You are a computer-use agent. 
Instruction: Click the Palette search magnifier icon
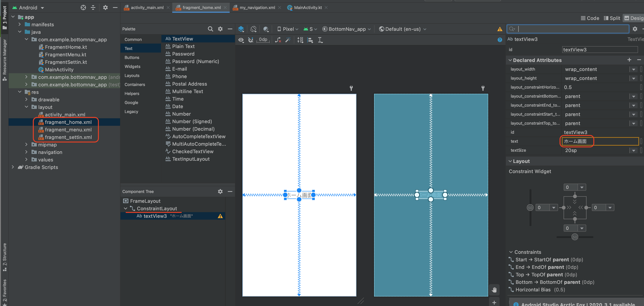[x=210, y=29]
